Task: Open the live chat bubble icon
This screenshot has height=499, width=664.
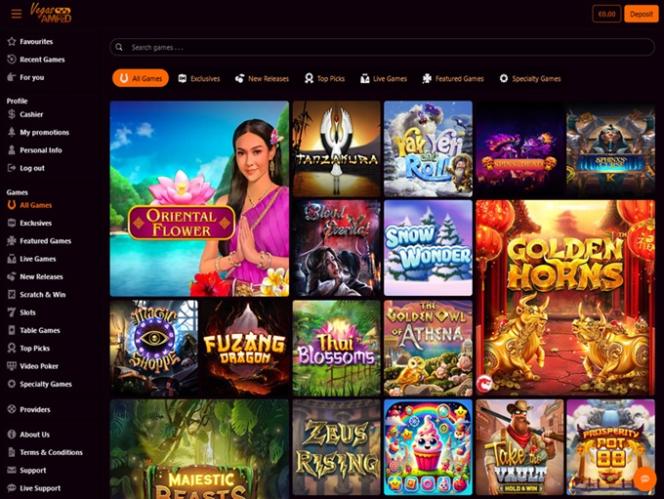Action: tap(645, 479)
